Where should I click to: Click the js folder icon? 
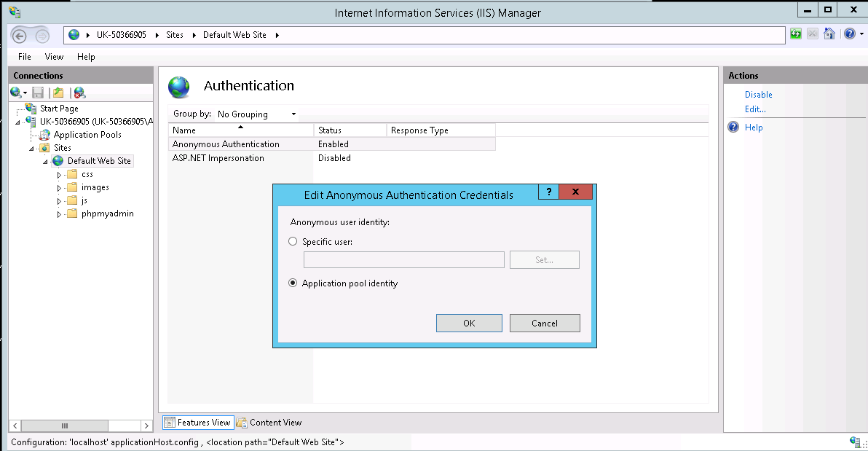(x=72, y=200)
